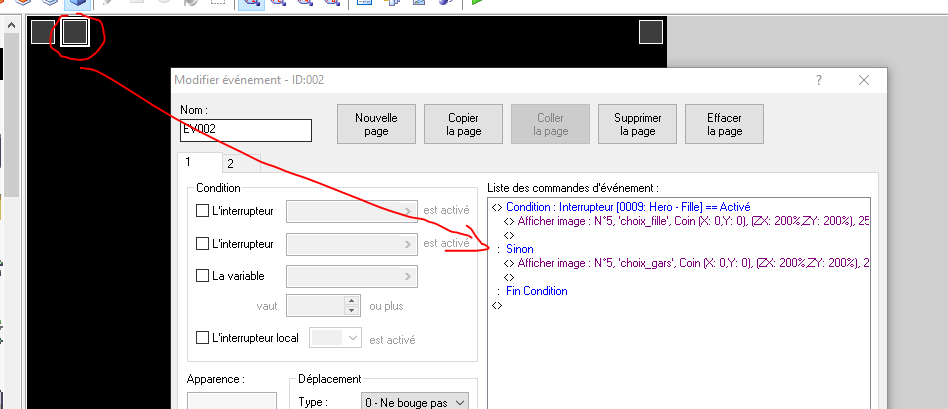Open the second interrupteur selector field
948x409 pixels.
(352, 244)
